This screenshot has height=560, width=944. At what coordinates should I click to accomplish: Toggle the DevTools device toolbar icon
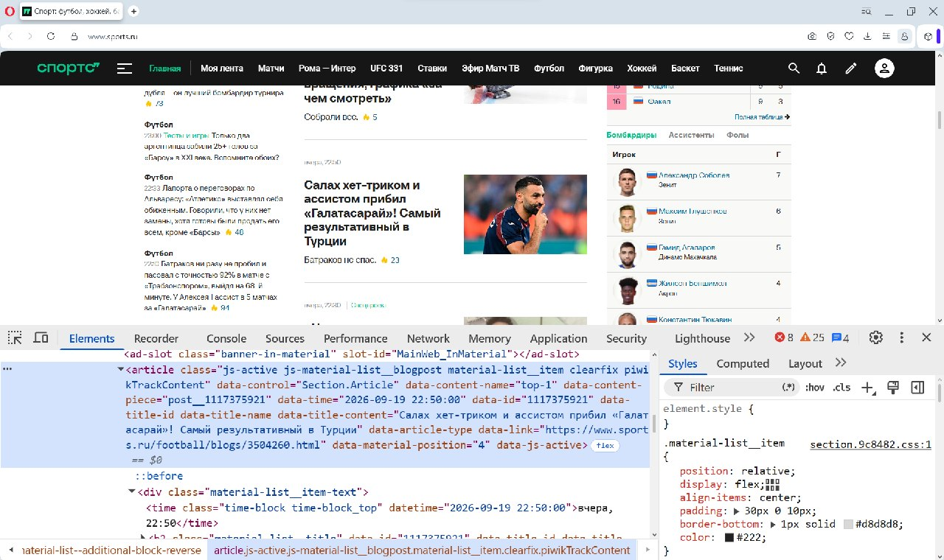click(x=41, y=337)
